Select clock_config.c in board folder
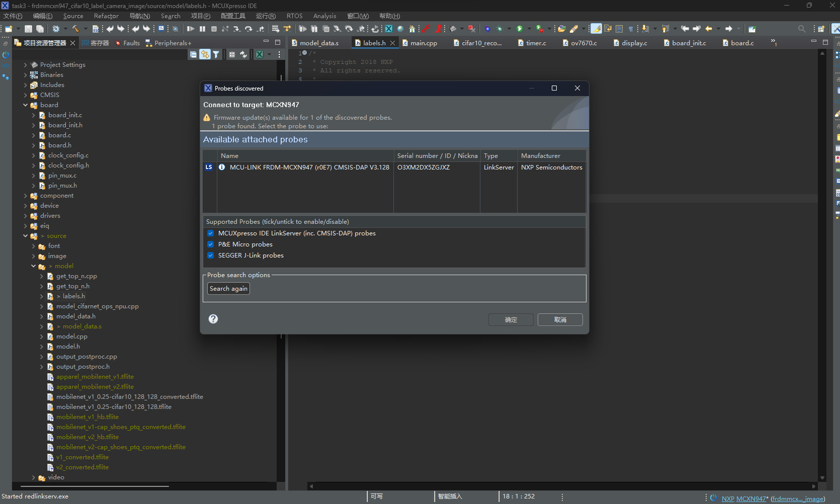This screenshot has height=504, width=840. coord(68,155)
